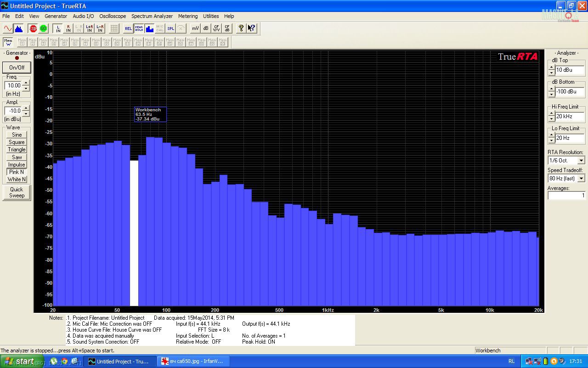Select the White N noise type
The width and height of the screenshot is (588, 368).
click(x=17, y=179)
